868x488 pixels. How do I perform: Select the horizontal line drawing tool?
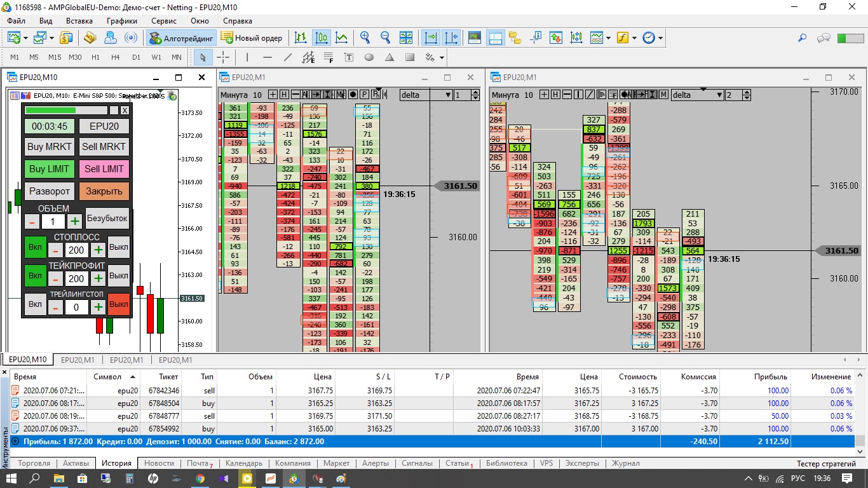pyautogui.click(x=268, y=57)
